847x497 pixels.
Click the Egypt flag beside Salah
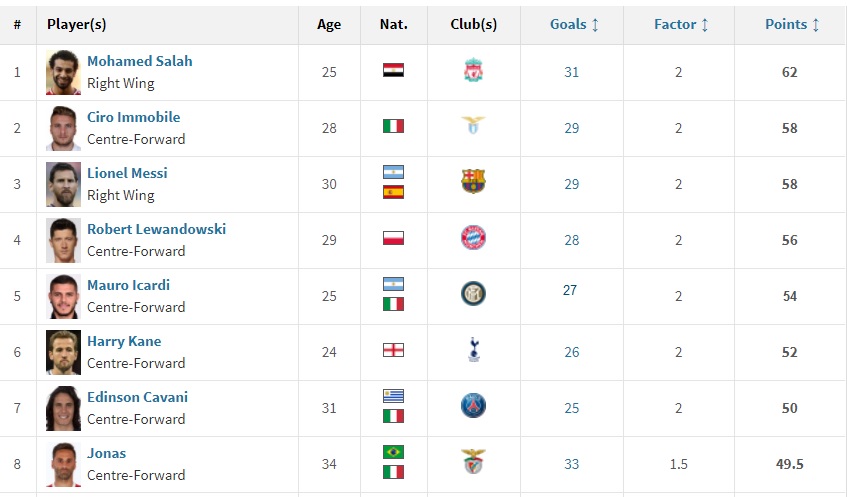[x=393, y=70]
